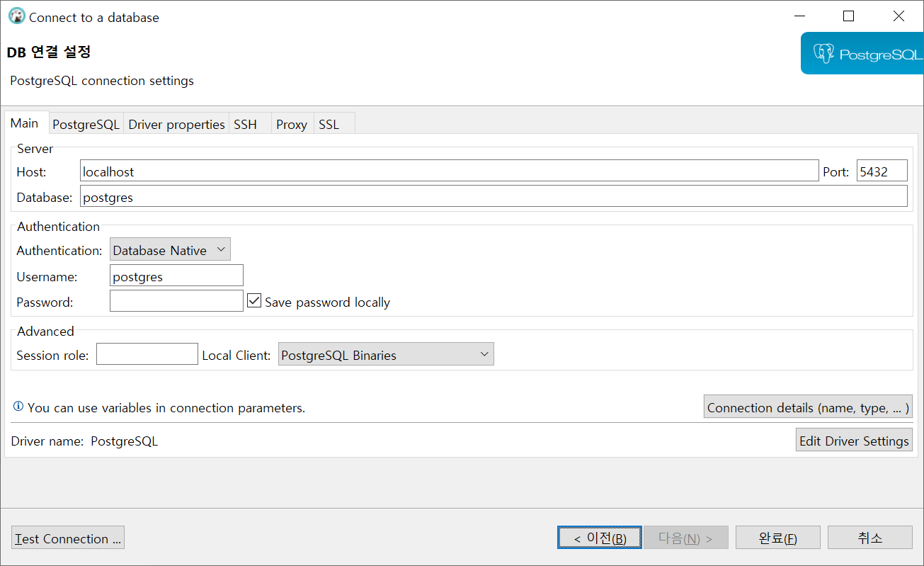Cancel with the 취소 button

coord(870,538)
